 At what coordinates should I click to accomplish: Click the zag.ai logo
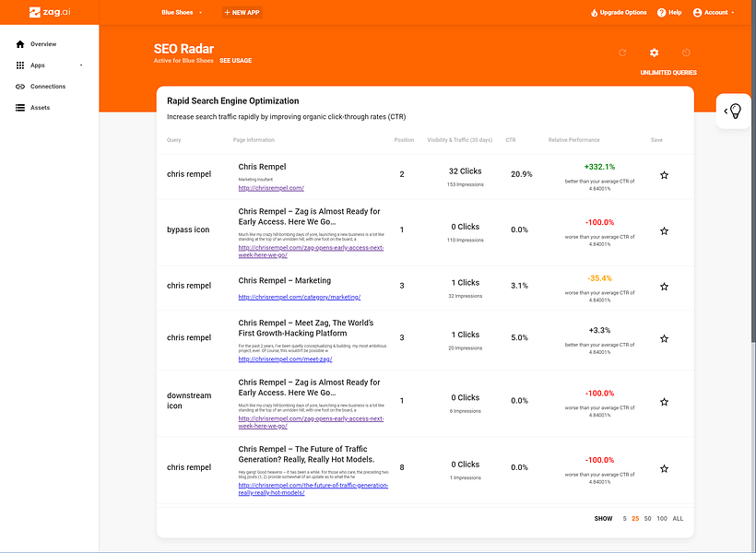point(48,13)
